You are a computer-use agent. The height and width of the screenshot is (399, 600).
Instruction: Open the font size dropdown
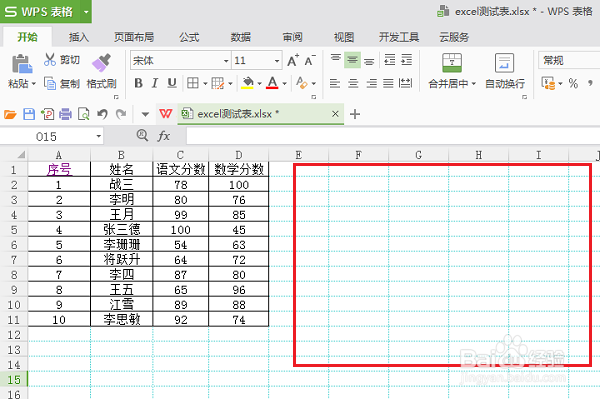pyautogui.click(x=277, y=61)
